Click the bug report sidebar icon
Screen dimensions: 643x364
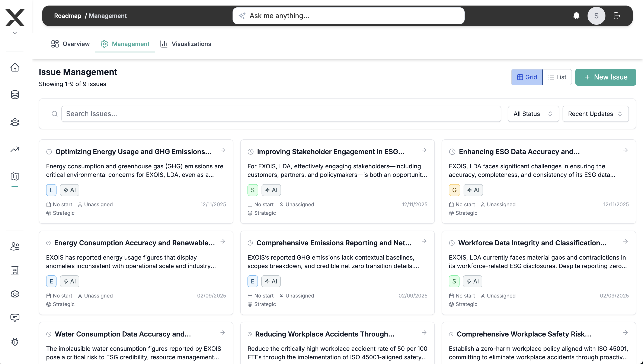(15, 342)
